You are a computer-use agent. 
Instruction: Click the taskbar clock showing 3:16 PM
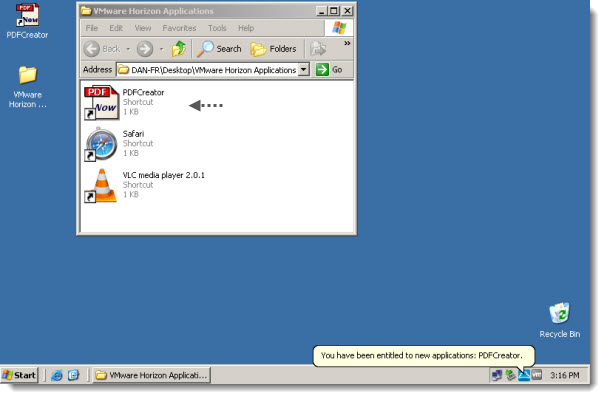(564, 375)
